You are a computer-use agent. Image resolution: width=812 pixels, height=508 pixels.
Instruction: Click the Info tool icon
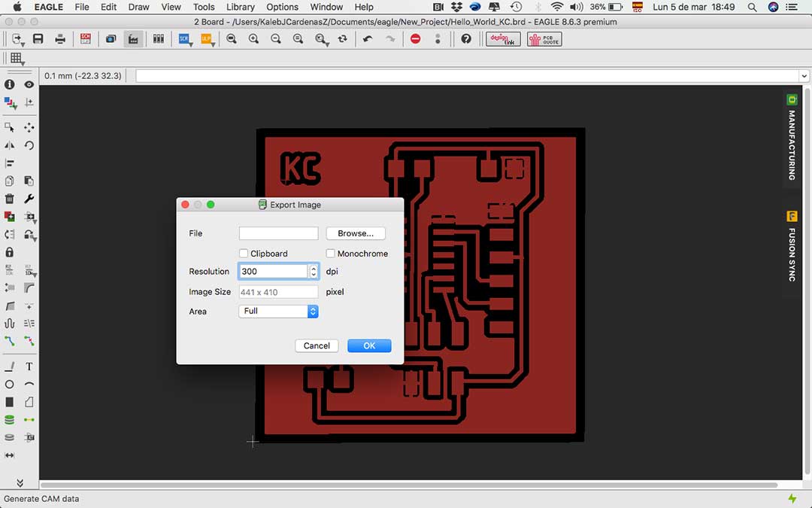click(10, 85)
